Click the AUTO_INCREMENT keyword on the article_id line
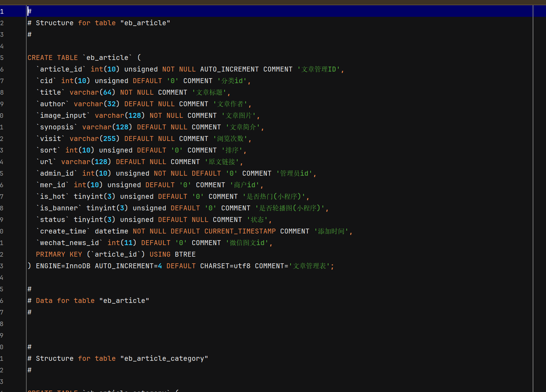This screenshot has width=546, height=392. 229,69
